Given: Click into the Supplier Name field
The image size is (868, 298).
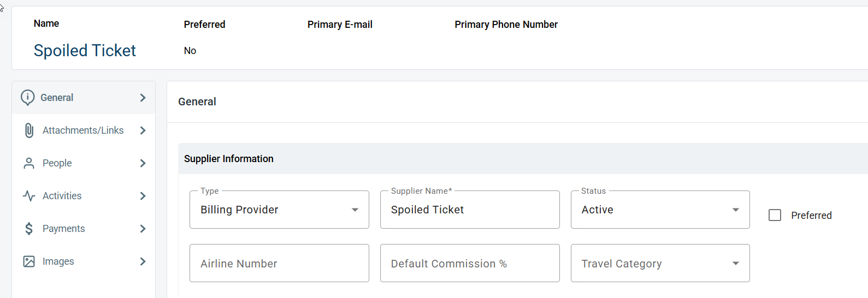Looking at the screenshot, I should (x=470, y=210).
